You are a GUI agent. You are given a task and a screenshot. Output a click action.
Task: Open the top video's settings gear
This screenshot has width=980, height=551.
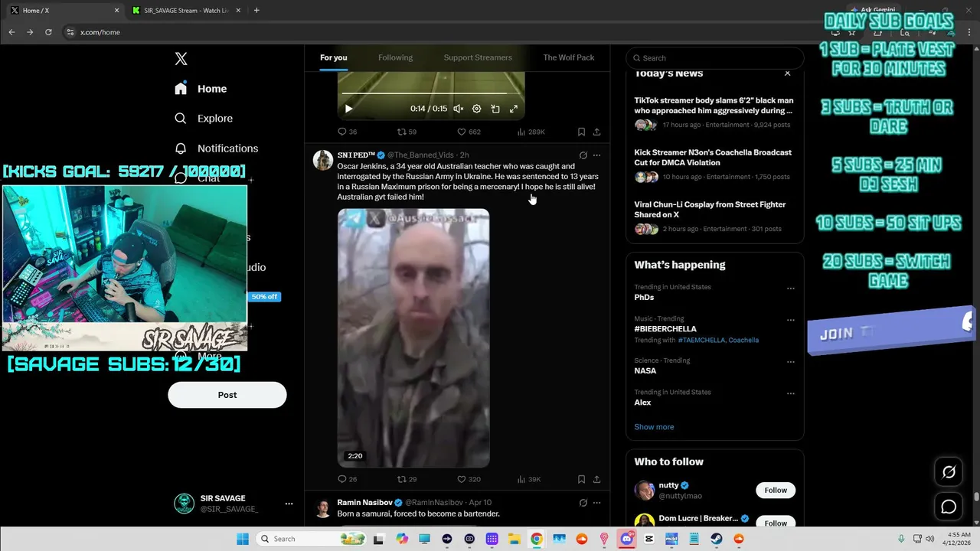pyautogui.click(x=476, y=109)
